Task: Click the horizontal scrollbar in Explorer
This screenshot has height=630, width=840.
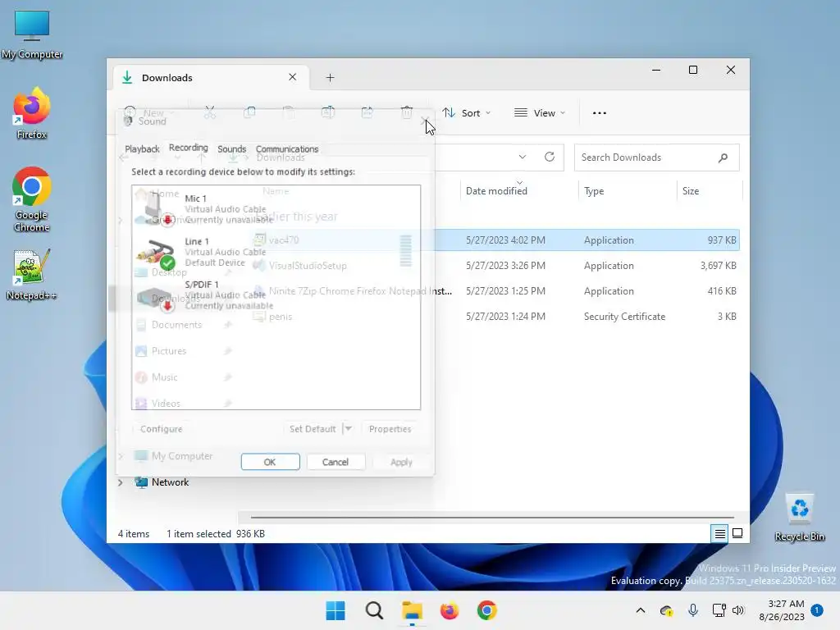Action: tap(492, 518)
